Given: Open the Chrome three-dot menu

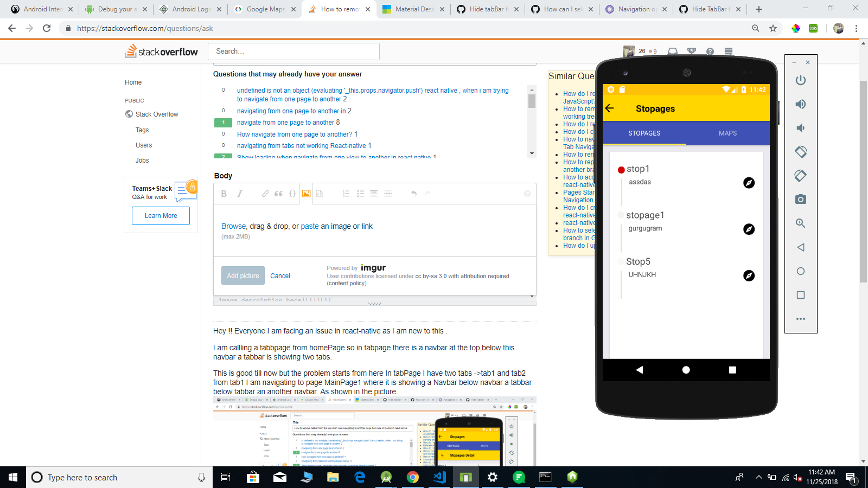Looking at the screenshot, I should pos(857,28).
